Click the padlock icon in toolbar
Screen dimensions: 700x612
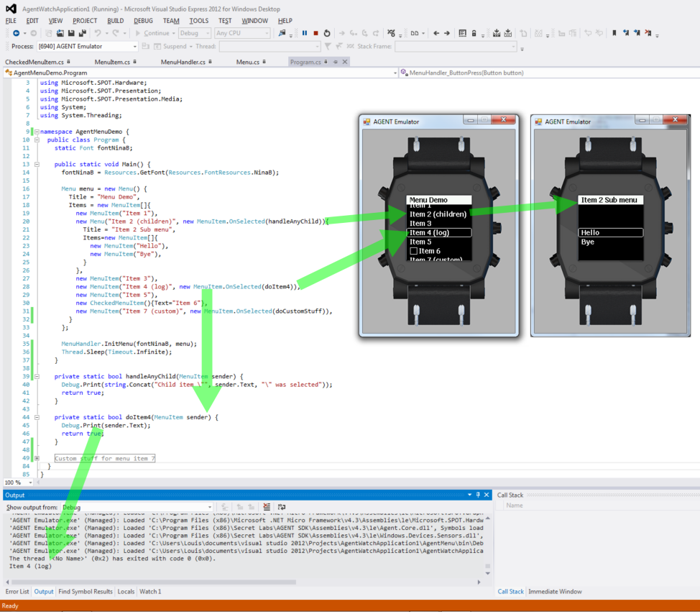pyautogui.click(x=474, y=33)
